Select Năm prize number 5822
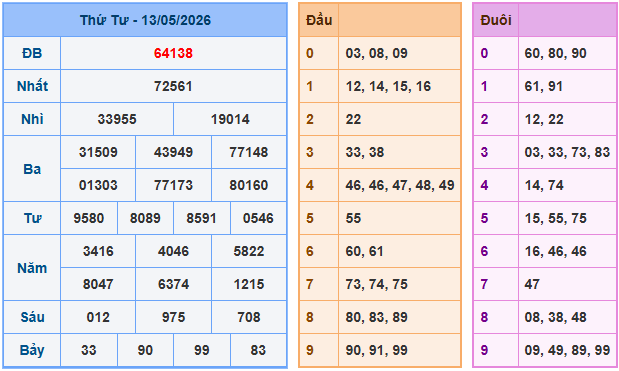 pyautogui.click(x=249, y=251)
